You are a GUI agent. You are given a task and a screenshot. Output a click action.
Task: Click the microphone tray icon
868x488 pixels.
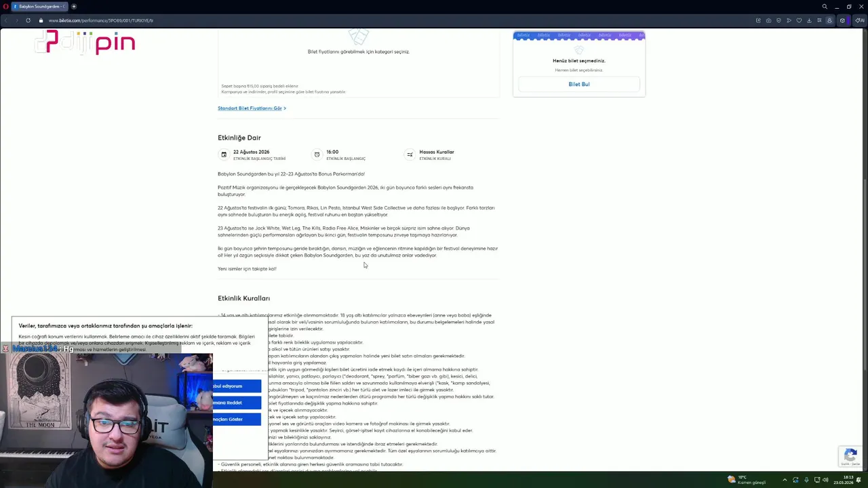[806, 480]
